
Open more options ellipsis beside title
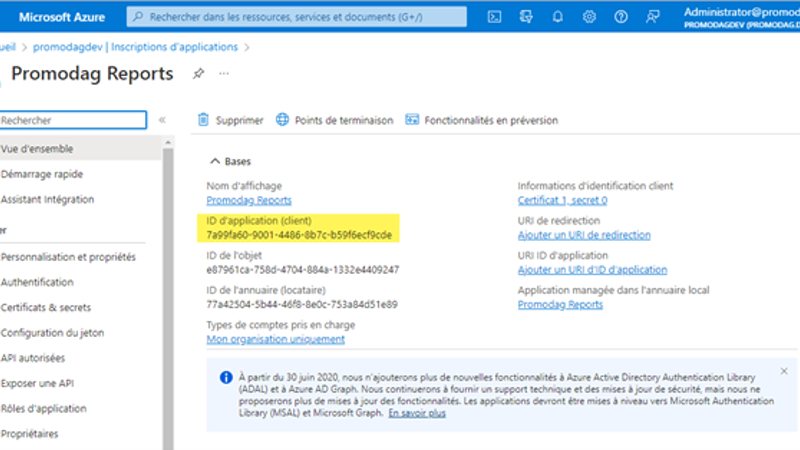(224, 74)
